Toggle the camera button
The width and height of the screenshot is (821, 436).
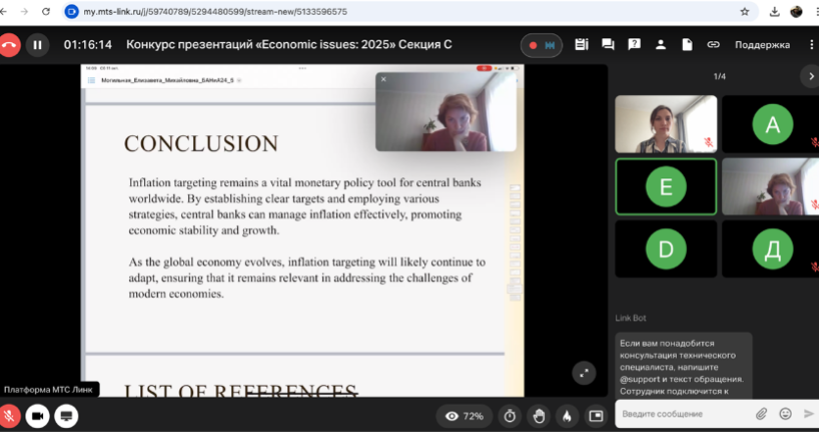[x=38, y=415]
